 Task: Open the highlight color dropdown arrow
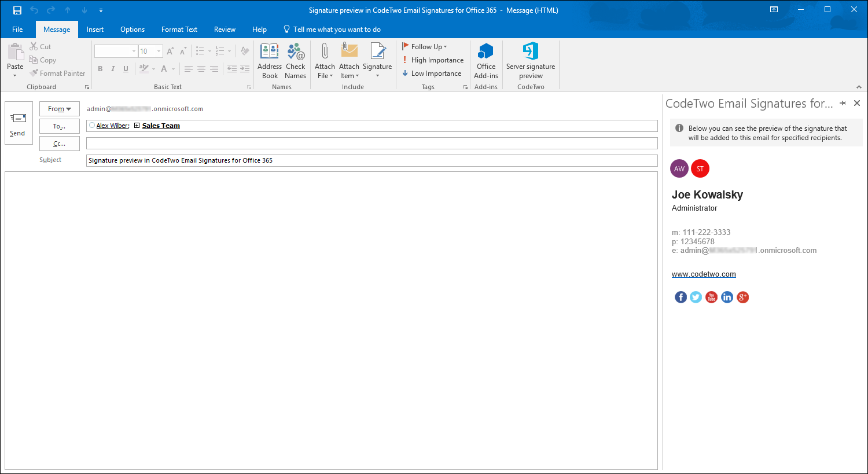[x=153, y=69]
